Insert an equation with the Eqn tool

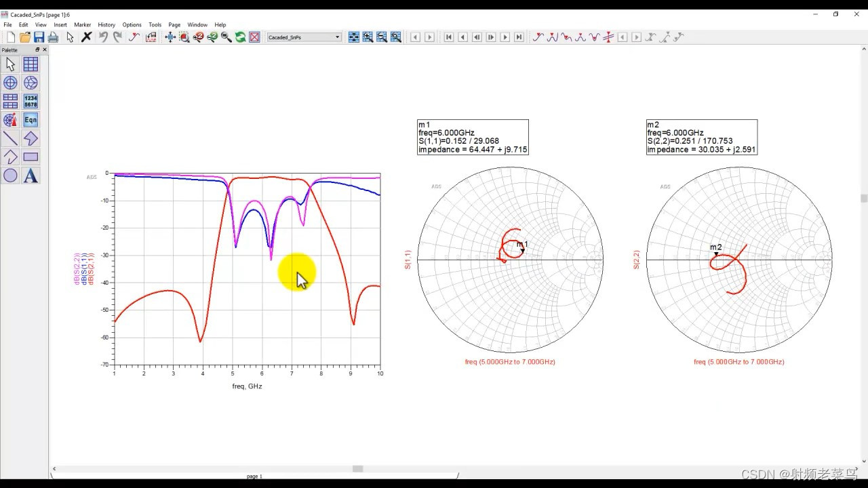pos(31,120)
